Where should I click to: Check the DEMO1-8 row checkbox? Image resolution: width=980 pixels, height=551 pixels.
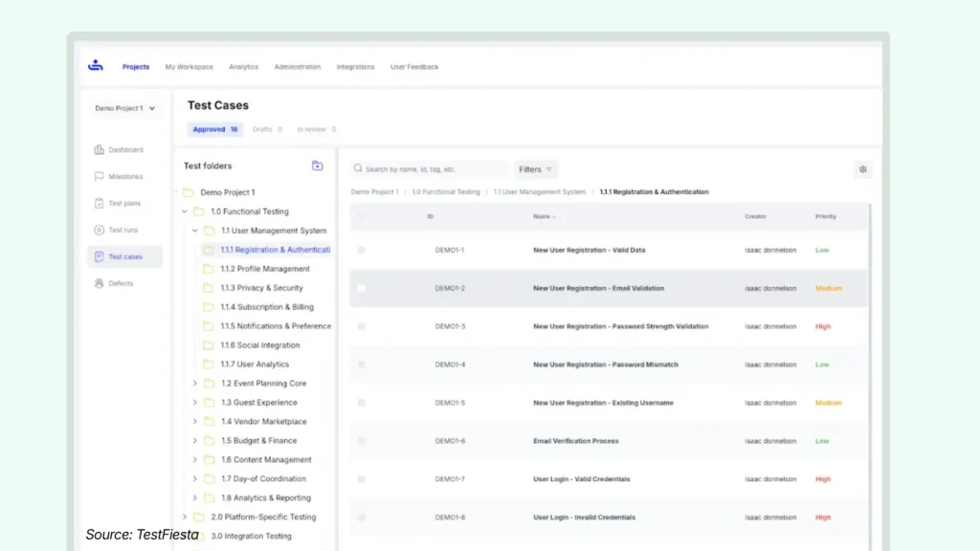click(361, 518)
